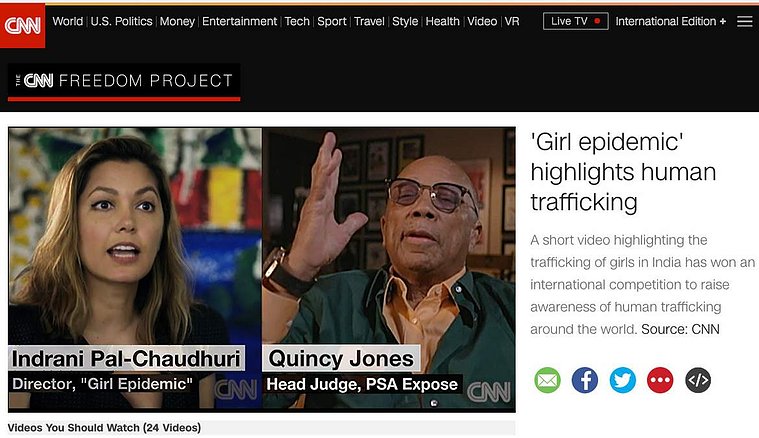Open the World section

(x=68, y=21)
